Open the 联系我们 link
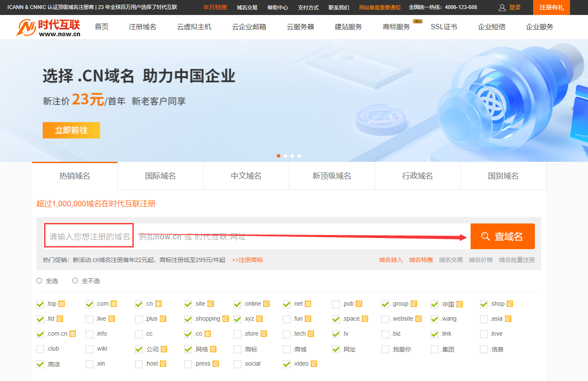The image size is (588, 381). 339,7
